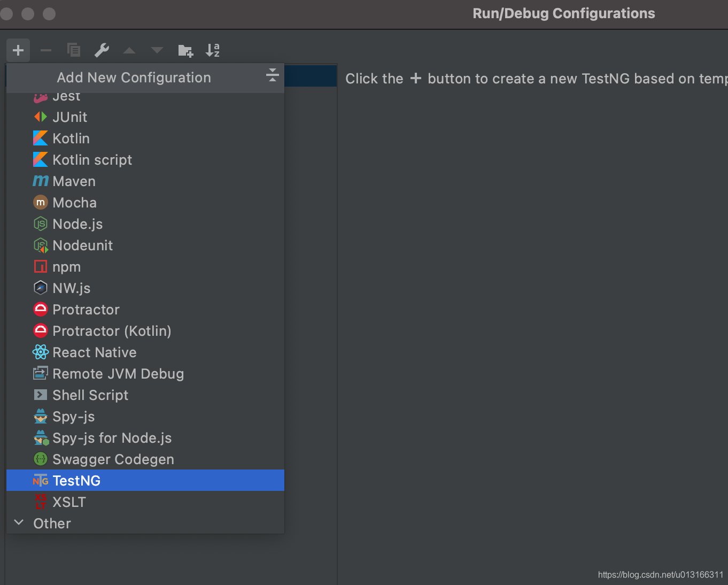Select Node.js configuration type

pyautogui.click(x=145, y=224)
